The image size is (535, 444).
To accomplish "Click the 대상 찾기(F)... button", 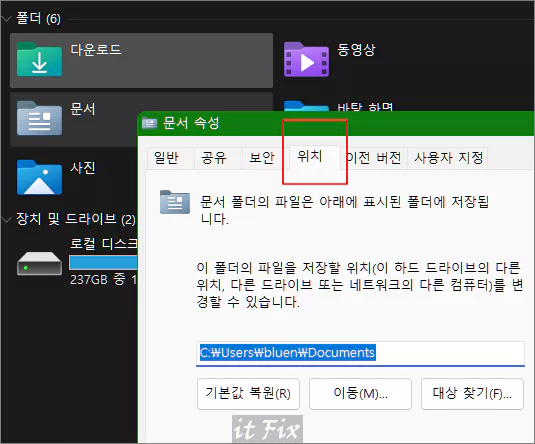I will pyautogui.click(x=472, y=394).
